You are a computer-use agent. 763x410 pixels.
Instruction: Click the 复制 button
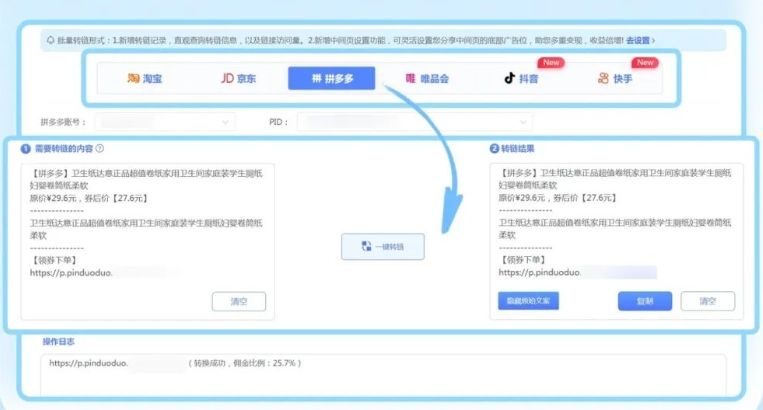pyautogui.click(x=645, y=301)
